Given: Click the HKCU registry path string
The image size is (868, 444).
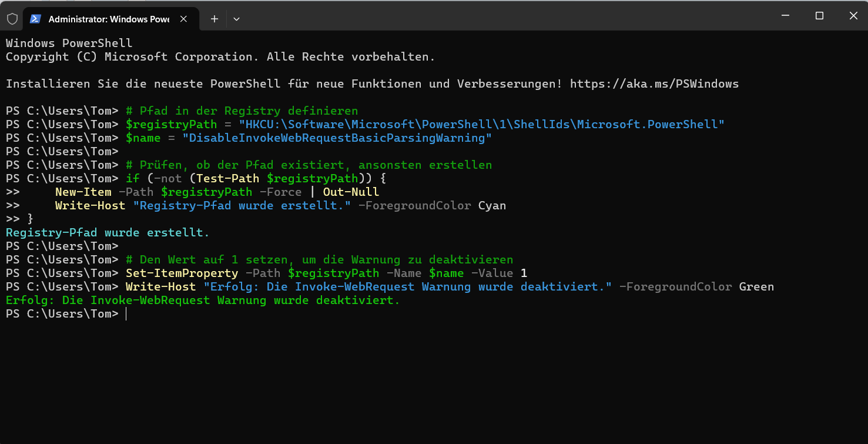Looking at the screenshot, I should click(x=481, y=124).
